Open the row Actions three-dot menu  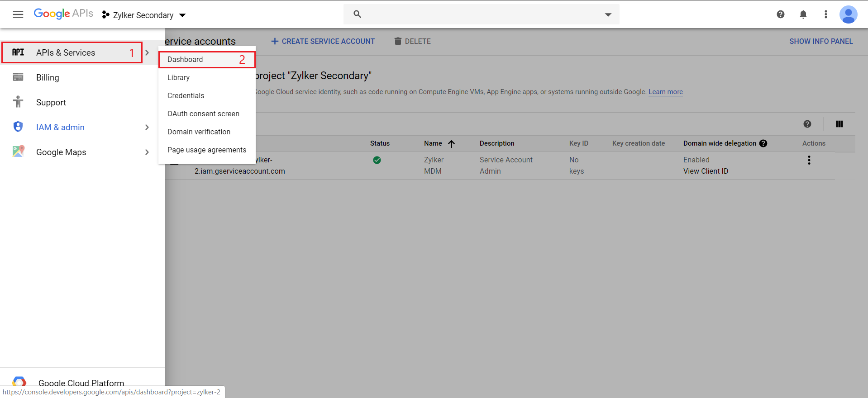pyautogui.click(x=809, y=160)
